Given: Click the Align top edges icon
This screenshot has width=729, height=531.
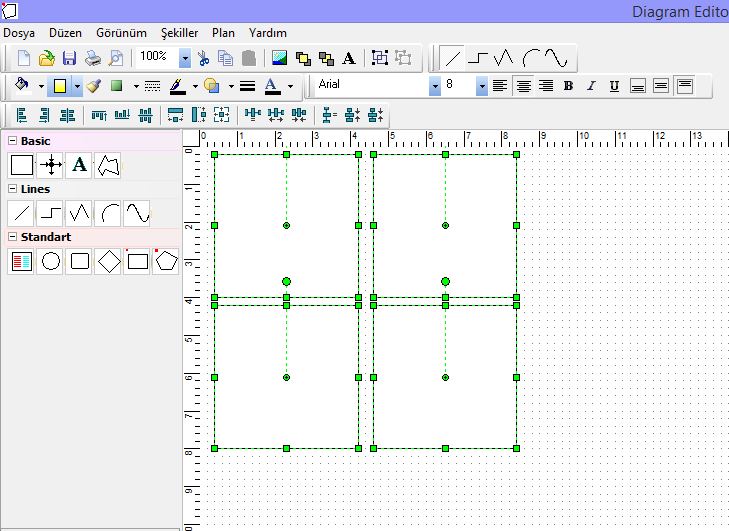Looking at the screenshot, I should tap(99, 115).
